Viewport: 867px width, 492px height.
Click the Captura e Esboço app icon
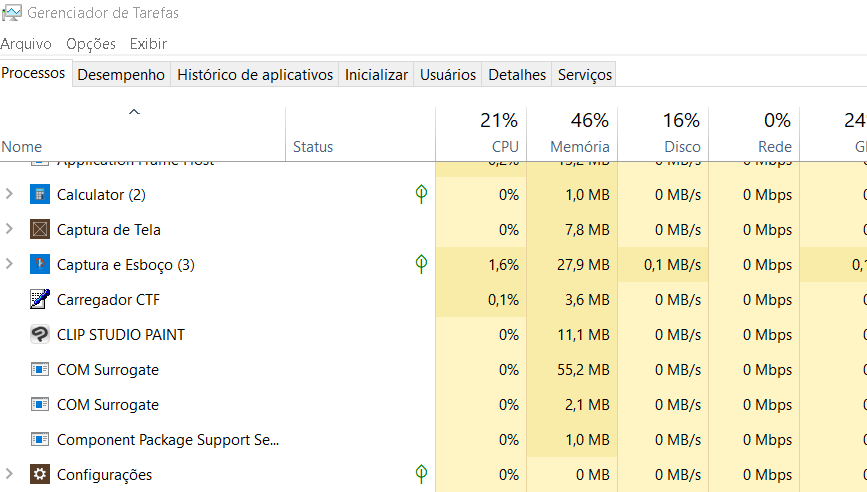coord(40,264)
